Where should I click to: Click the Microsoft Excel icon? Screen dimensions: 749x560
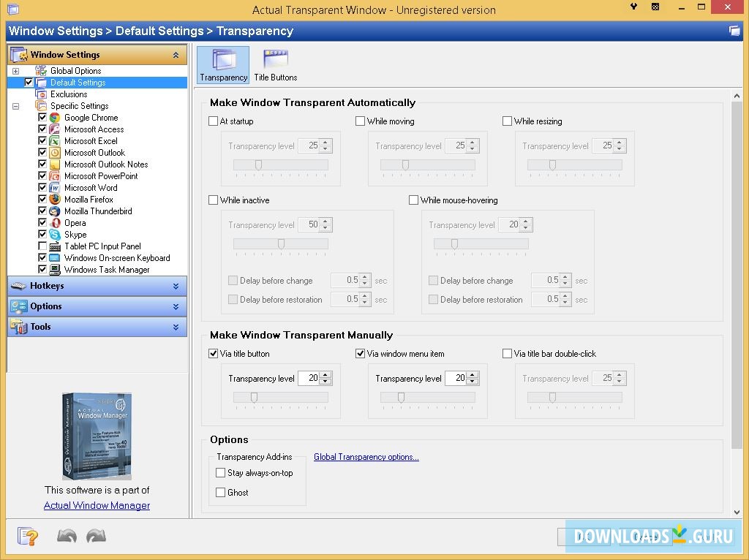tap(55, 141)
